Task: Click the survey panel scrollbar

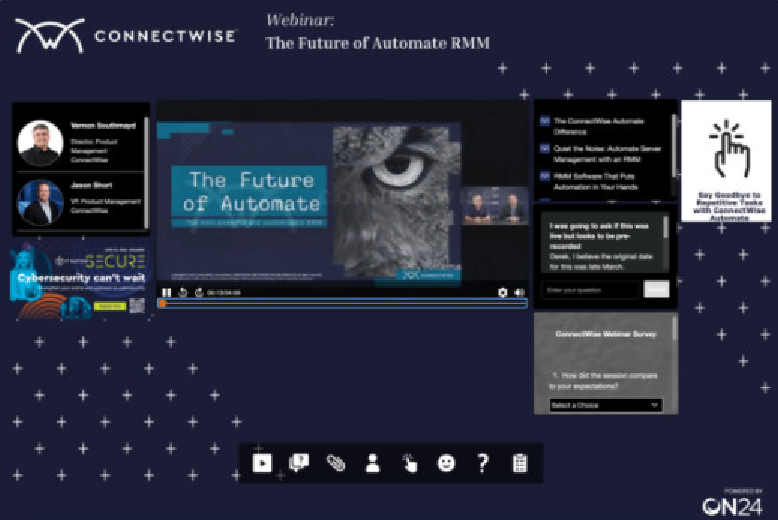Action: click(x=675, y=328)
